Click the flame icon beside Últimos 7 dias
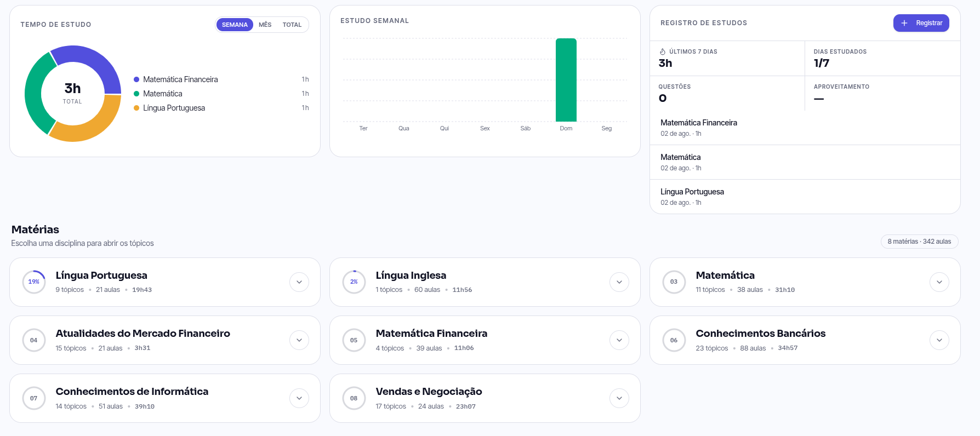 [663, 51]
